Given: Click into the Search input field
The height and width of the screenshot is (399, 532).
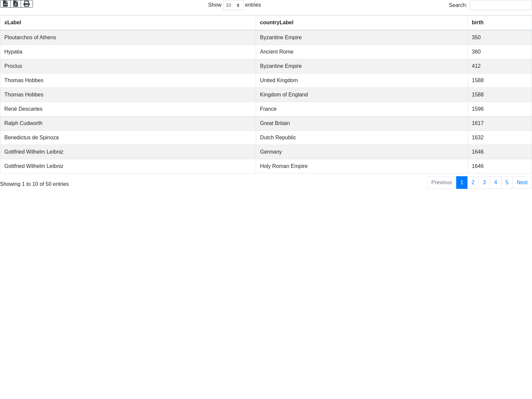Looking at the screenshot, I should tap(500, 5).
